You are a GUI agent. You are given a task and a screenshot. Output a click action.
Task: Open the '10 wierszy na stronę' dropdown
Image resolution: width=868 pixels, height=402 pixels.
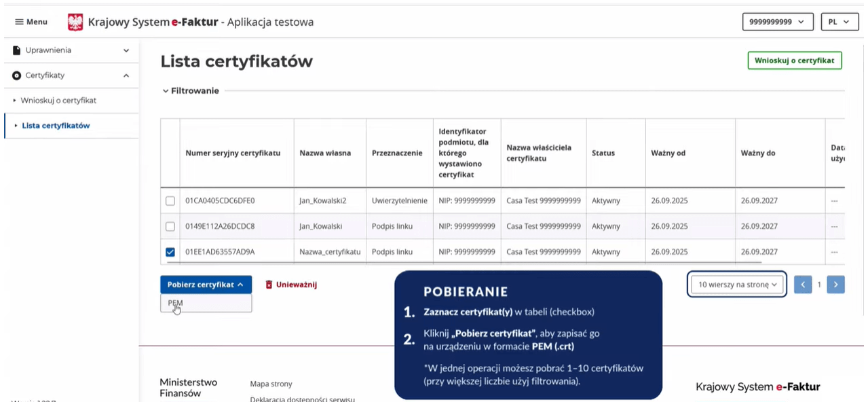pyautogui.click(x=736, y=285)
